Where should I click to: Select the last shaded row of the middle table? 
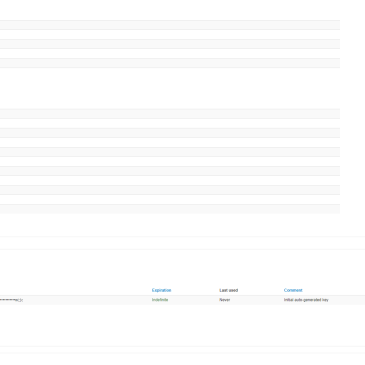click(170, 209)
